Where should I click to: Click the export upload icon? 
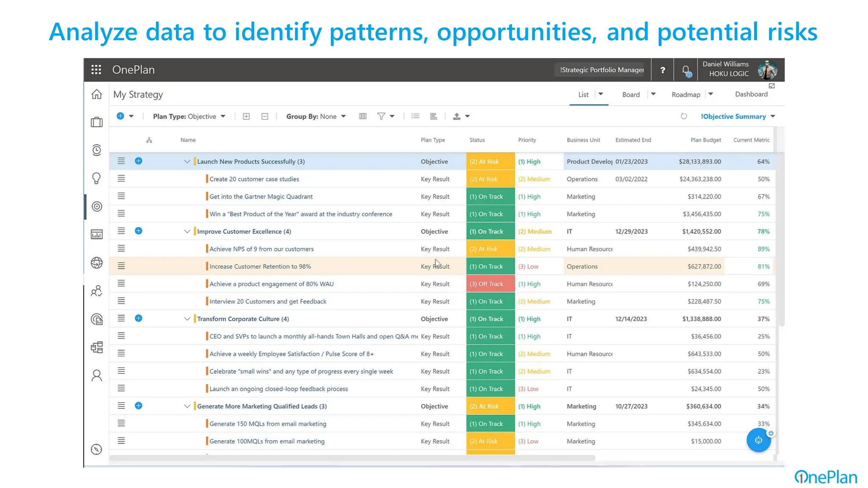tap(456, 116)
